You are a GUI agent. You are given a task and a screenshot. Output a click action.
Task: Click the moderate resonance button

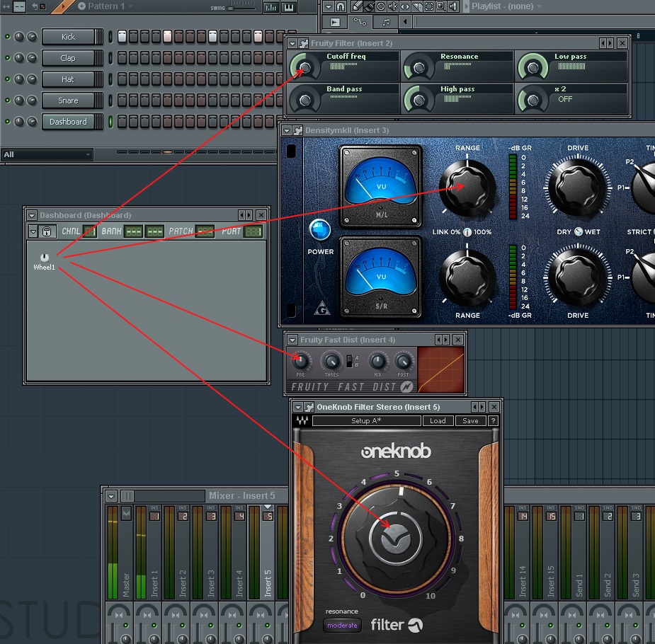[x=342, y=626]
